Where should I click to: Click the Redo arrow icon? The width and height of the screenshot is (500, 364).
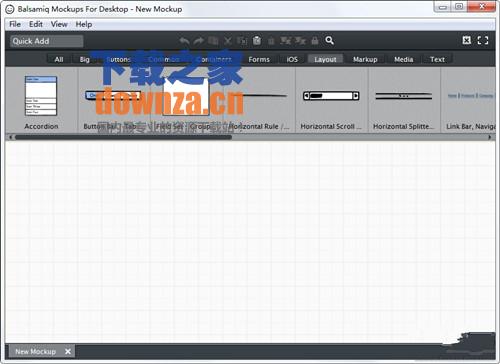click(x=199, y=41)
